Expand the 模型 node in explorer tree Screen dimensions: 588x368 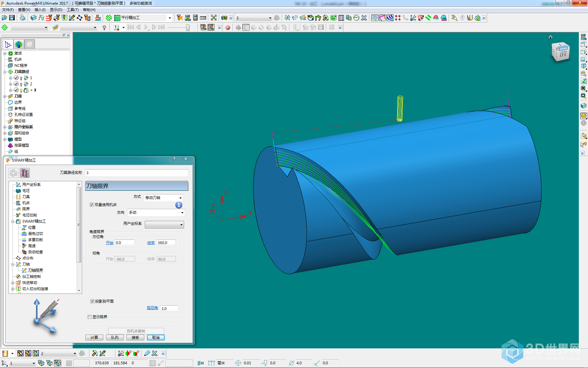tap(5, 139)
